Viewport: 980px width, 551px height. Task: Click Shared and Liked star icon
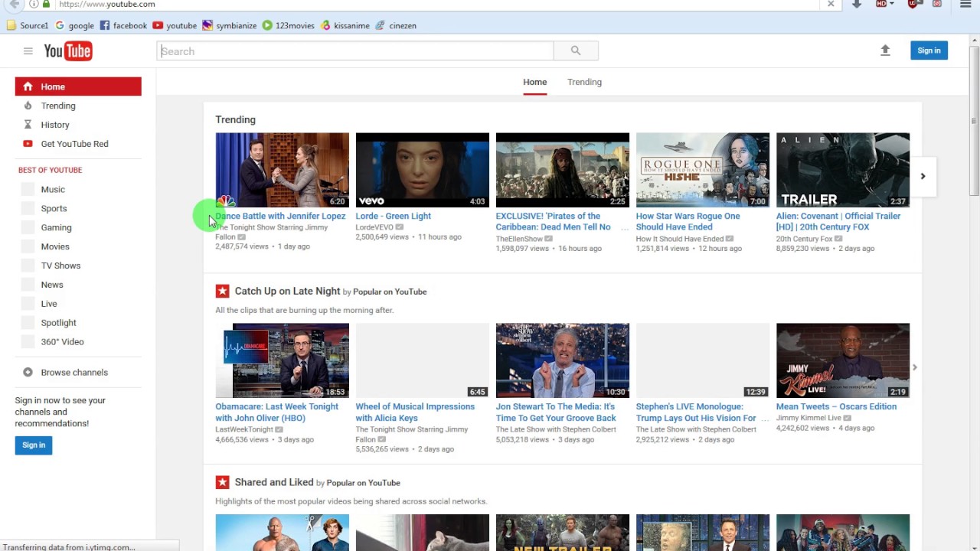[222, 482]
